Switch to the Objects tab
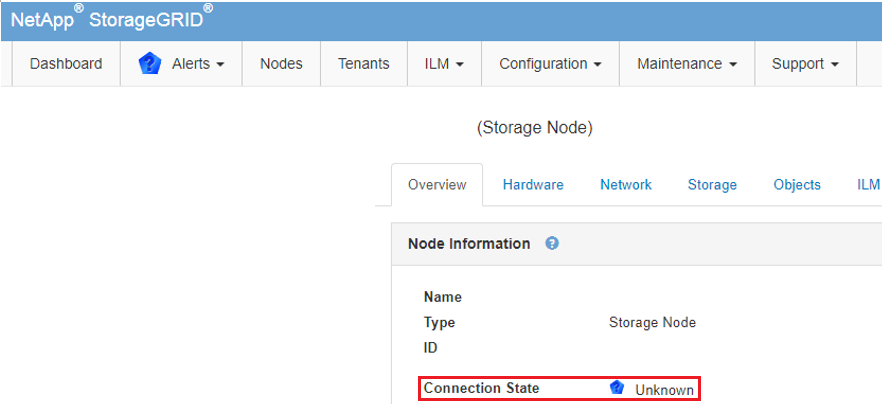882x404 pixels. (x=797, y=185)
